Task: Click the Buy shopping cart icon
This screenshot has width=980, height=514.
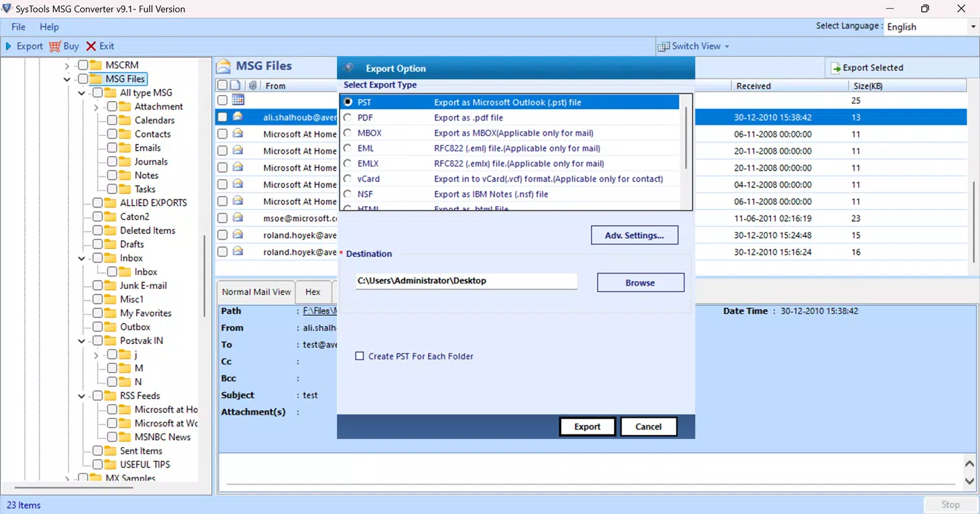Action: coord(55,46)
